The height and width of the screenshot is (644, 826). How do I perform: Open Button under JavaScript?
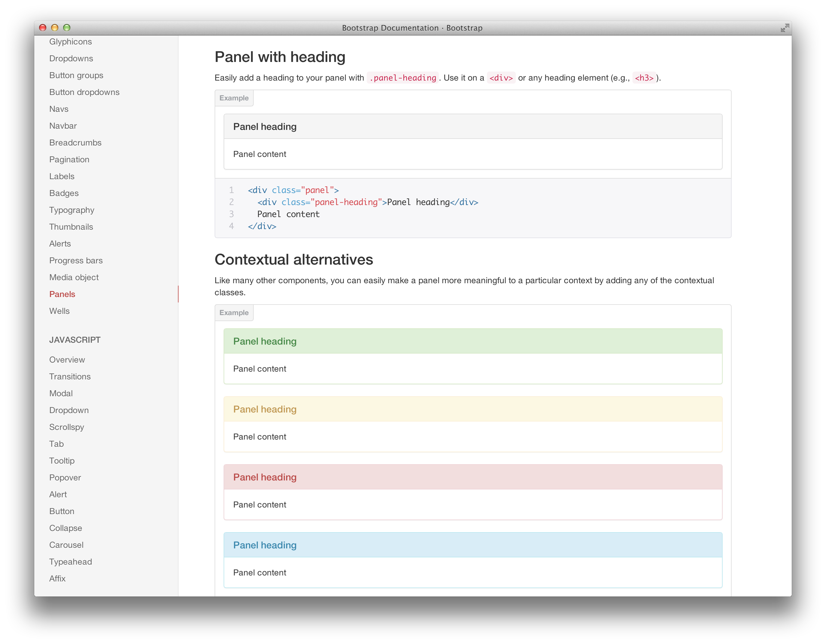pyautogui.click(x=62, y=511)
